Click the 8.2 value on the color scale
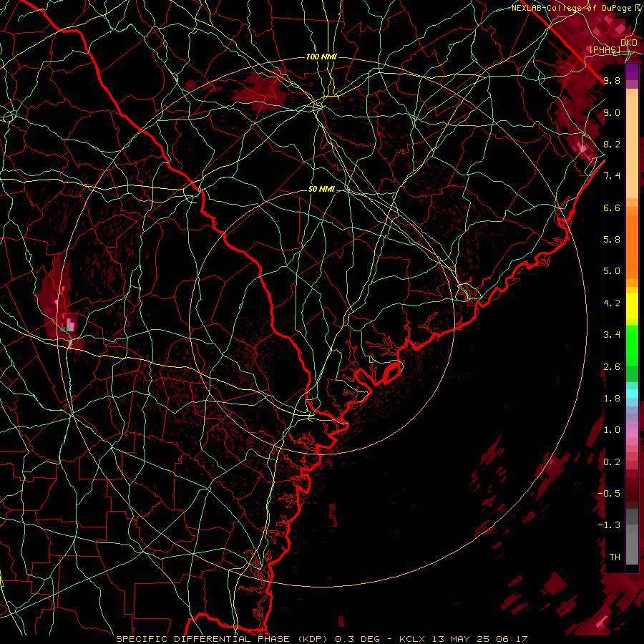This screenshot has height=644, width=644. pyautogui.click(x=612, y=144)
